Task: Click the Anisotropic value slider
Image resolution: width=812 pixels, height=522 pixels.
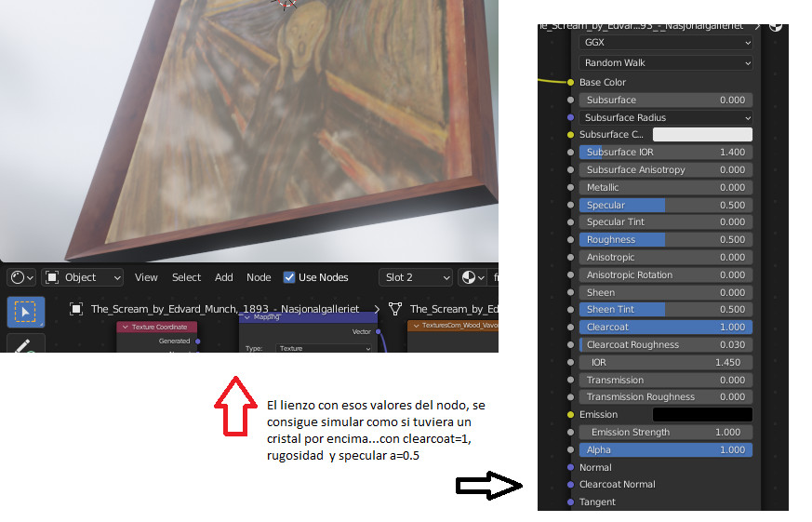Action: click(x=665, y=258)
